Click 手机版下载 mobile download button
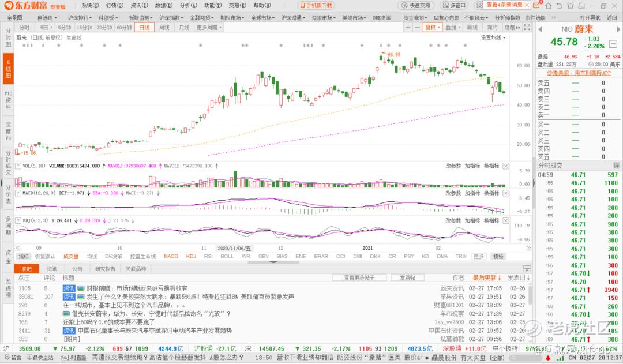This screenshot has width=623, height=364. tap(316, 6)
